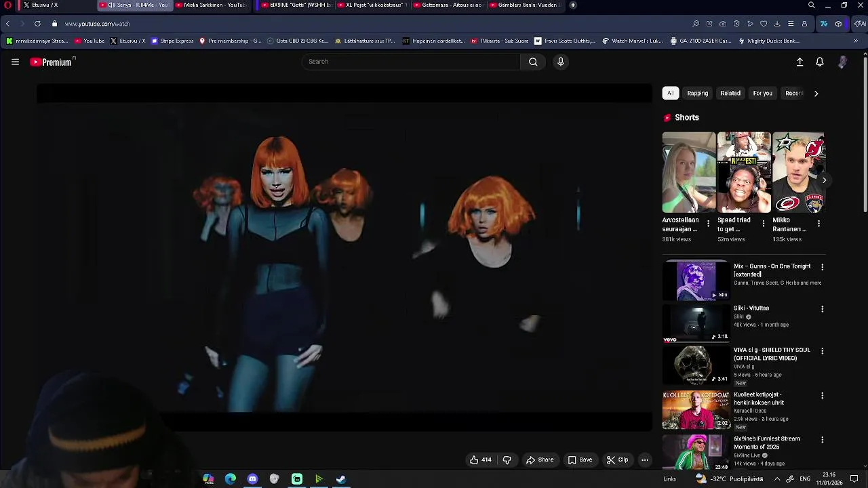This screenshot has height=488, width=868.
Task: Open a new browser tab
Action: pyautogui.click(x=573, y=5)
